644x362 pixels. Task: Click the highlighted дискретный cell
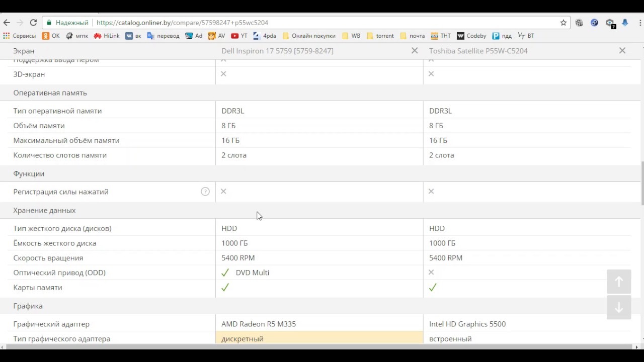(x=319, y=338)
